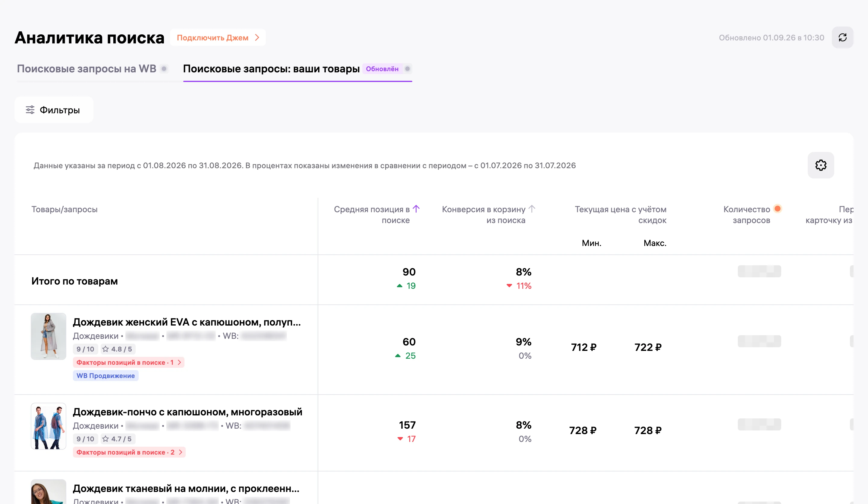Open Дождевик-пончо с капюшоном, многоразовый title
Viewport: 868px width, 504px height.
[x=187, y=412]
